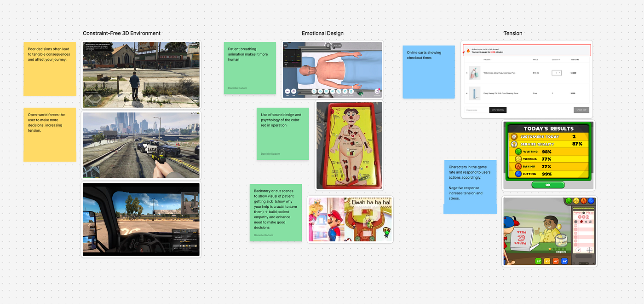Select the blue 'Characters in the game' sticky note
The image size is (644, 304).
pyautogui.click(x=470, y=187)
